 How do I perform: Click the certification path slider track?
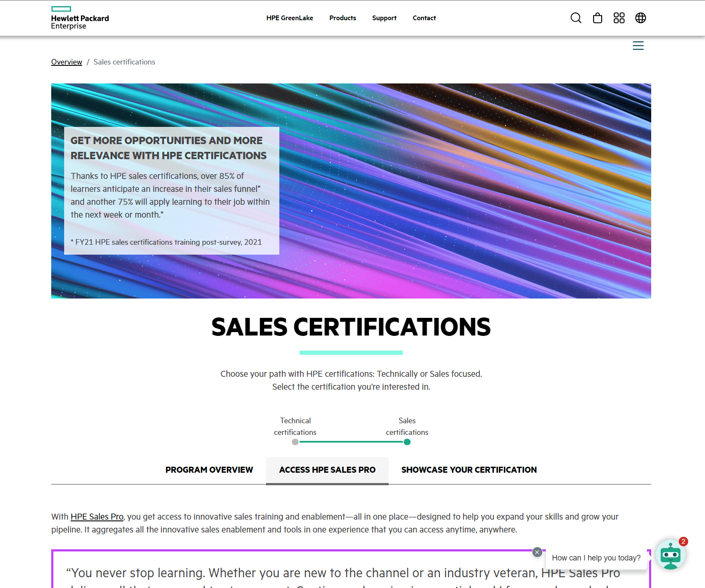click(351, 442)
